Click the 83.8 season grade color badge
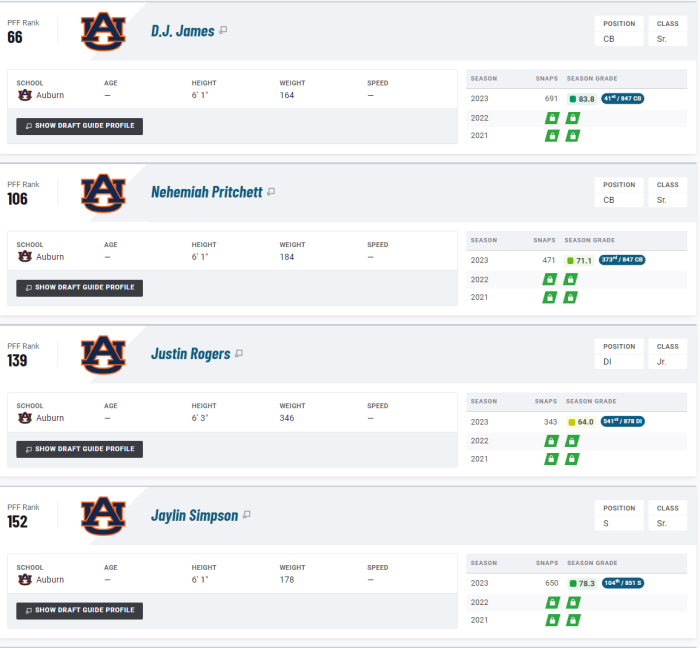This screenshot has height=648, width=700. click(x=582, y=99)
